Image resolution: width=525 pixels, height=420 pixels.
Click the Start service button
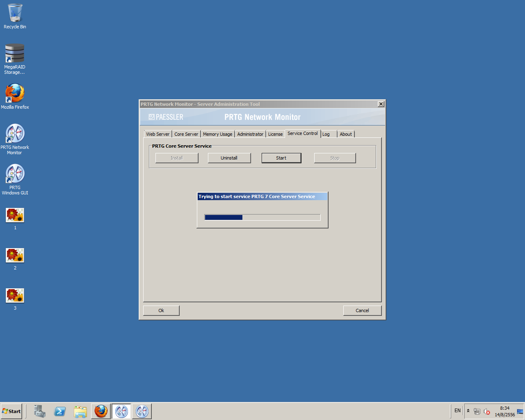click(x=281, y=158)
